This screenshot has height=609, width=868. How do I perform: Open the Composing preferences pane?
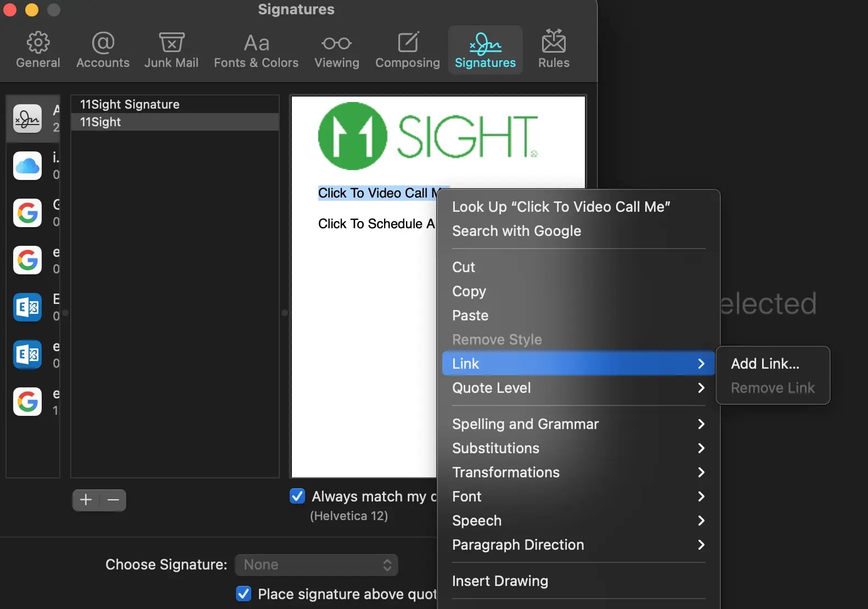(408, 50)
